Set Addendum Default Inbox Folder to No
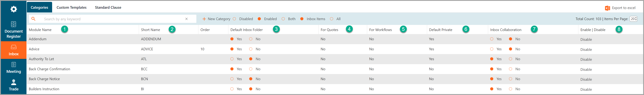This screenshot has width=644, height=95. (251, 39)
